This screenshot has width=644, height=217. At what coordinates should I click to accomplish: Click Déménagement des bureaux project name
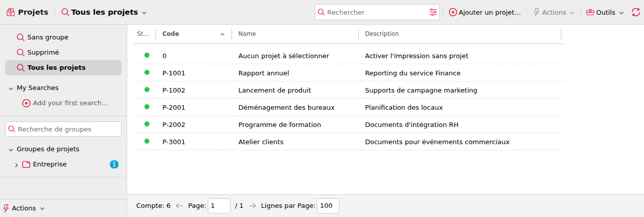(x=286, y=107)
